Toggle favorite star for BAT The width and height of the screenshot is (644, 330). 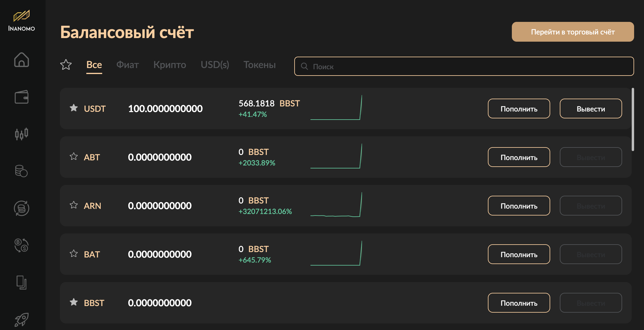(74, 254)
